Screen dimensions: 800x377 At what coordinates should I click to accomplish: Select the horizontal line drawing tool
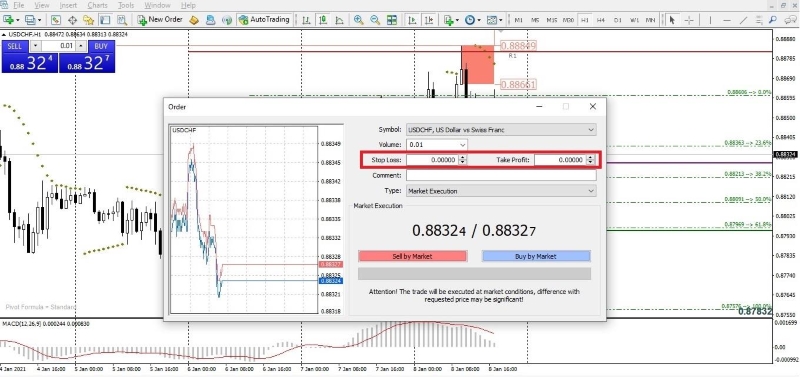pyautogui.click(x=727, y=20)
